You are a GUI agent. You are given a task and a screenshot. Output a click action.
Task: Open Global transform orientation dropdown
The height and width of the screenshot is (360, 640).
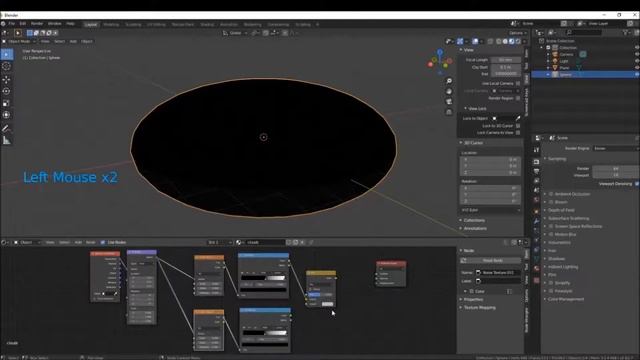(x=236, y=33)
